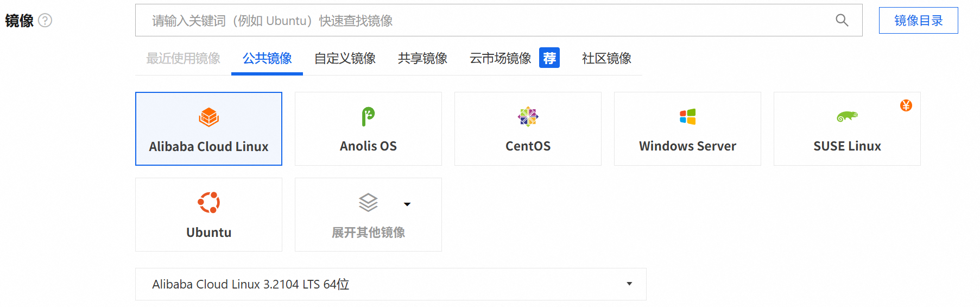Click the Anolis OS logo icon
This screenshot has width=980, height=307.
[368, 116]
